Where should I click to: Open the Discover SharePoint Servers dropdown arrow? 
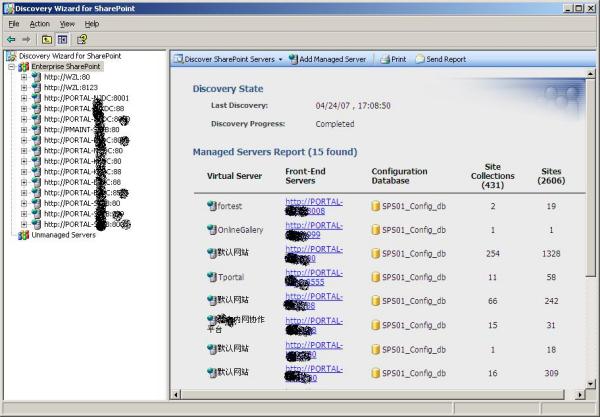(280, 60)
